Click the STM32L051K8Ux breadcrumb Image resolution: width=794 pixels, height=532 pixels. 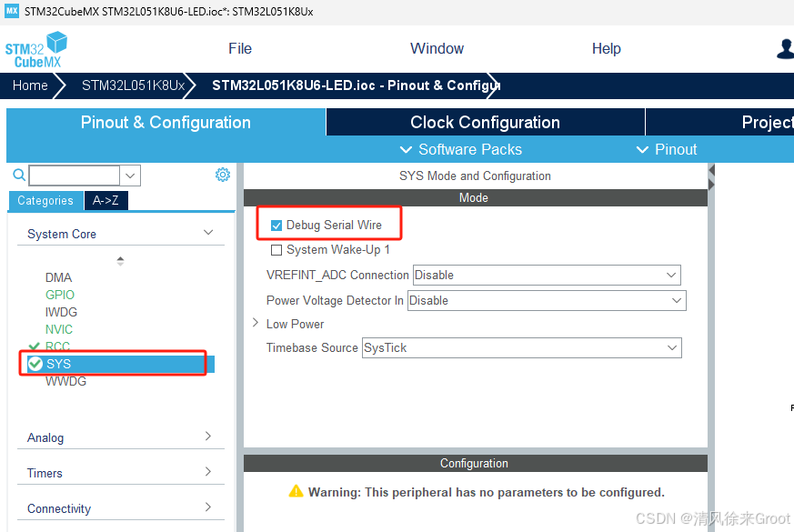(x=133, y=85)
